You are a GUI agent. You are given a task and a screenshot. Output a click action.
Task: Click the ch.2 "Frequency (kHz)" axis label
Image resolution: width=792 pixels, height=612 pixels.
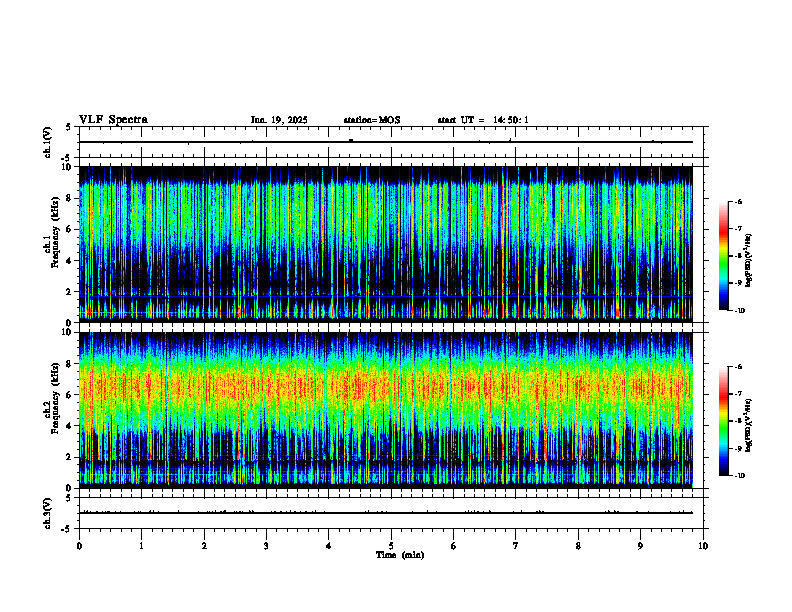[56, 398]
